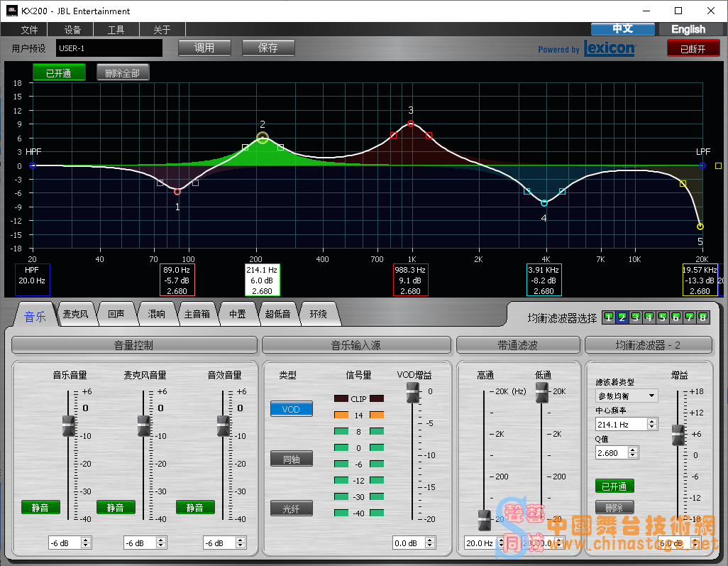Mute the music volume channel
This screenshot has width=728, height=566.
[40, 508]
